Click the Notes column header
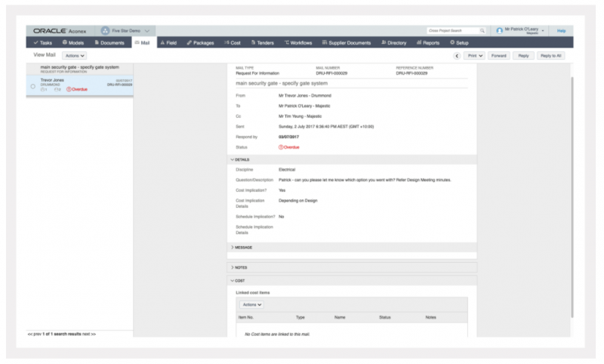 click(x=430, y=317)
